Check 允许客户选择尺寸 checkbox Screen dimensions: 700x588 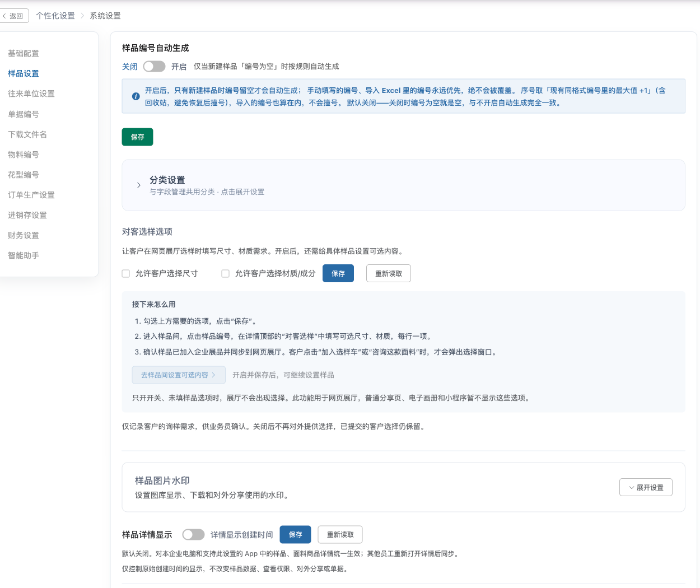(x=126, y=273)
